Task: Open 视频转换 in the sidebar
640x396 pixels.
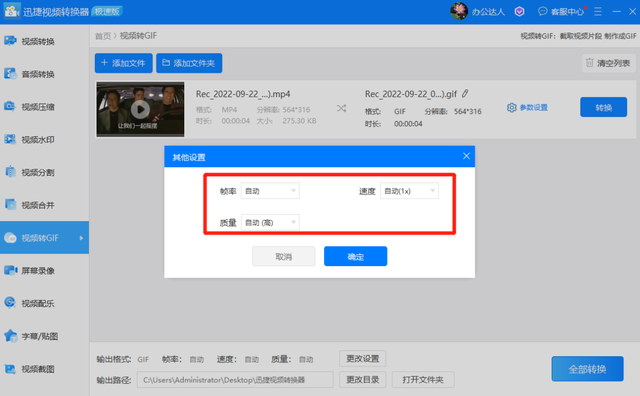Action: [44, 41]
